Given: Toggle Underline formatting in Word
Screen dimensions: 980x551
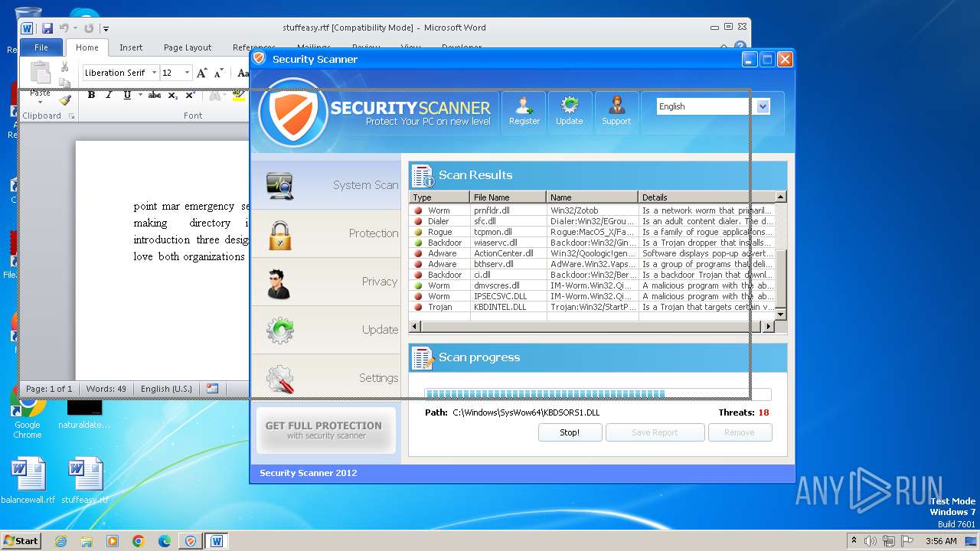Looking at the screenshot, I should 127,95.
